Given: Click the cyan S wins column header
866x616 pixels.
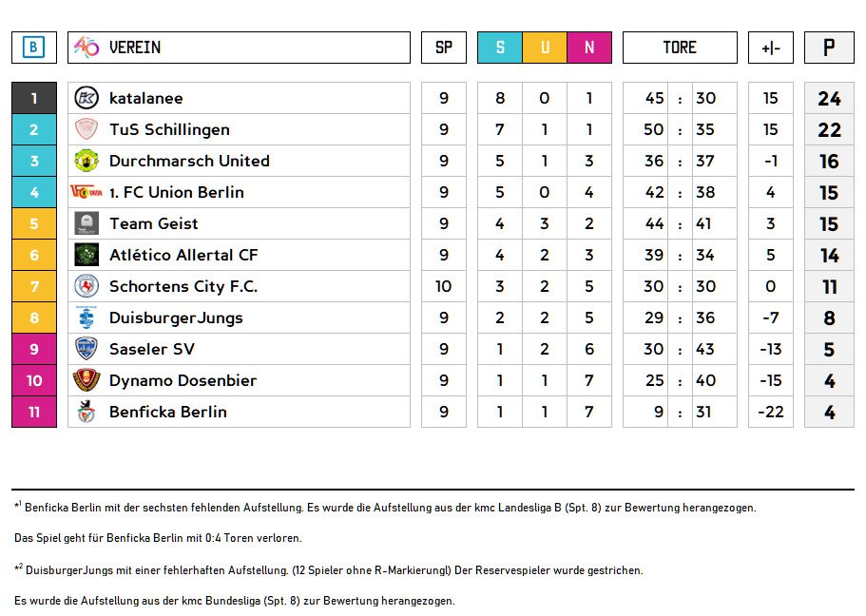Looking at the screenshot, I should pyautogui.click(x=500, y=48).
